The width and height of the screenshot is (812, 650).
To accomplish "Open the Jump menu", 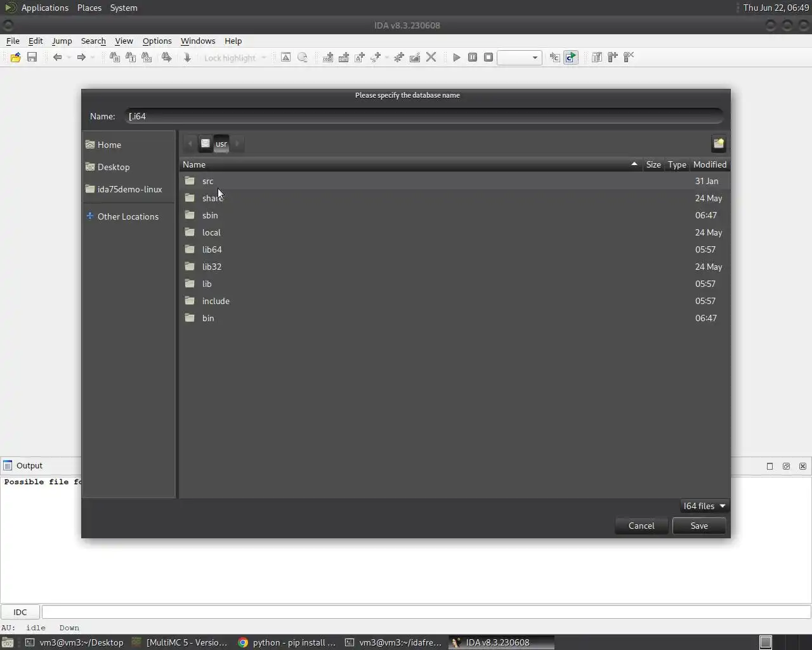I will pyautogui.click(x=62, y=41).
